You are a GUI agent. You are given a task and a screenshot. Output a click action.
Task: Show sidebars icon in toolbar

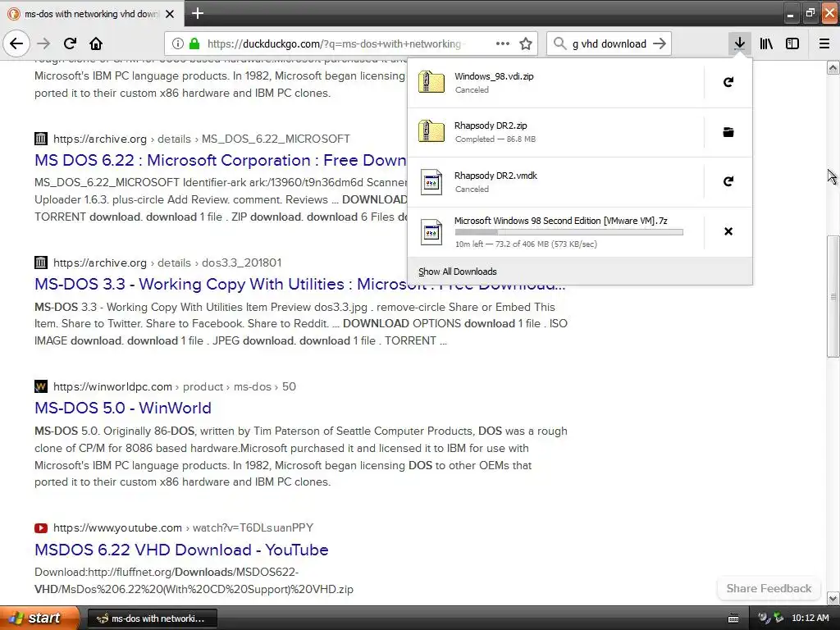(x=792, y=43)
